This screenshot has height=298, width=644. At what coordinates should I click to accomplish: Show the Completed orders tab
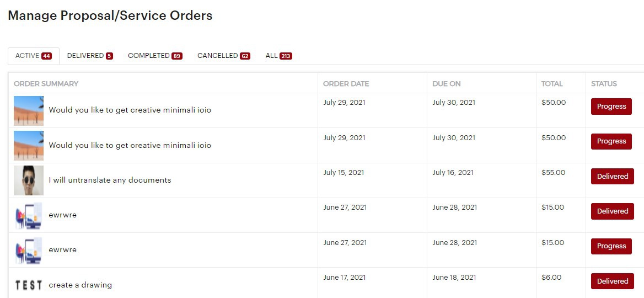pos(155,56)
